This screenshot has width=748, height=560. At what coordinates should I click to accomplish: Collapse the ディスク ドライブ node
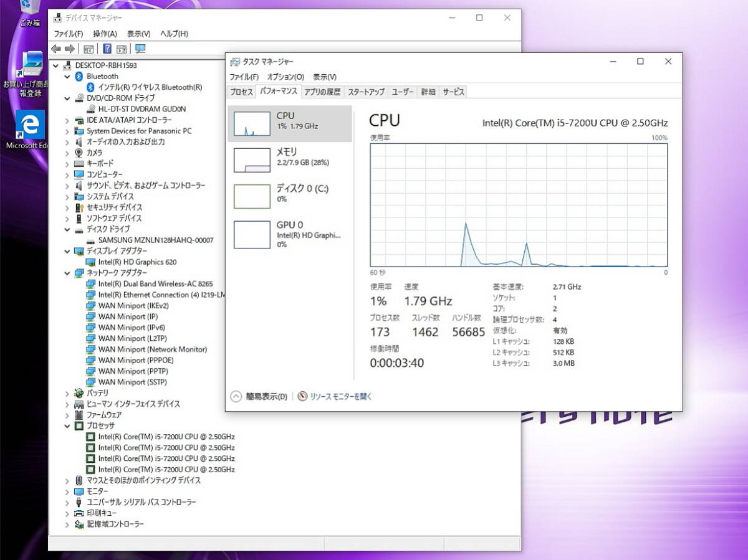[x=67, y=229]
